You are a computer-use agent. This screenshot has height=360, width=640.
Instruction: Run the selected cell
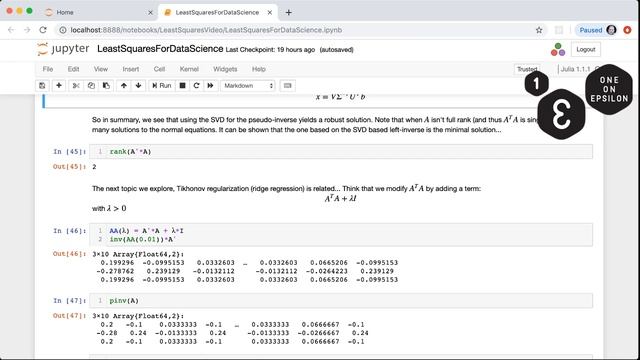(x=162, y=86)
